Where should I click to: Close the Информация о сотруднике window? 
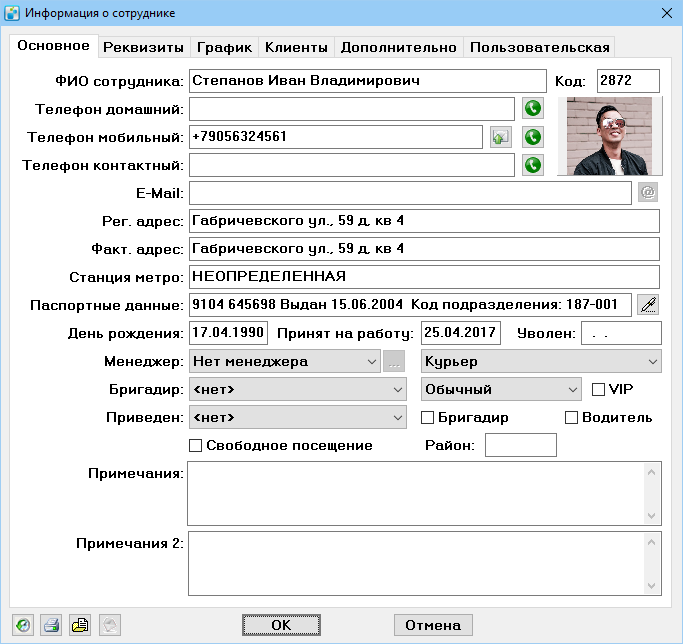pyautogui.click(x=667, y=13)
